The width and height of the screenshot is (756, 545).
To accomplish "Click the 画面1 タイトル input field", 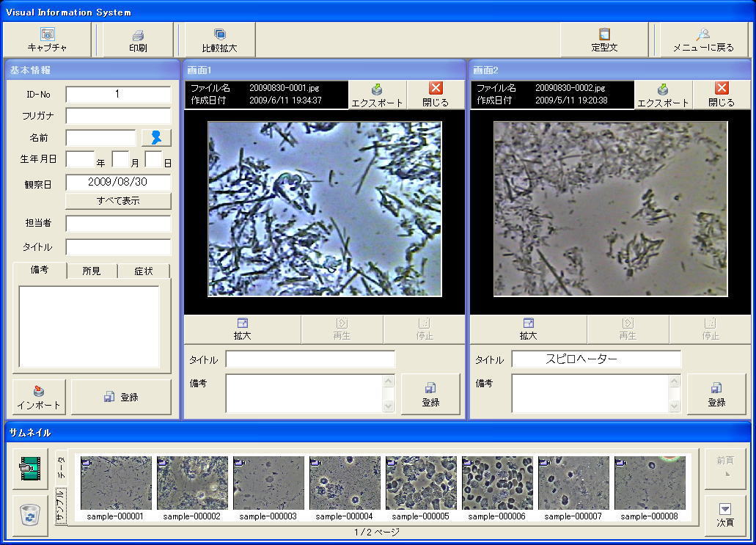I will coord(310,359).
